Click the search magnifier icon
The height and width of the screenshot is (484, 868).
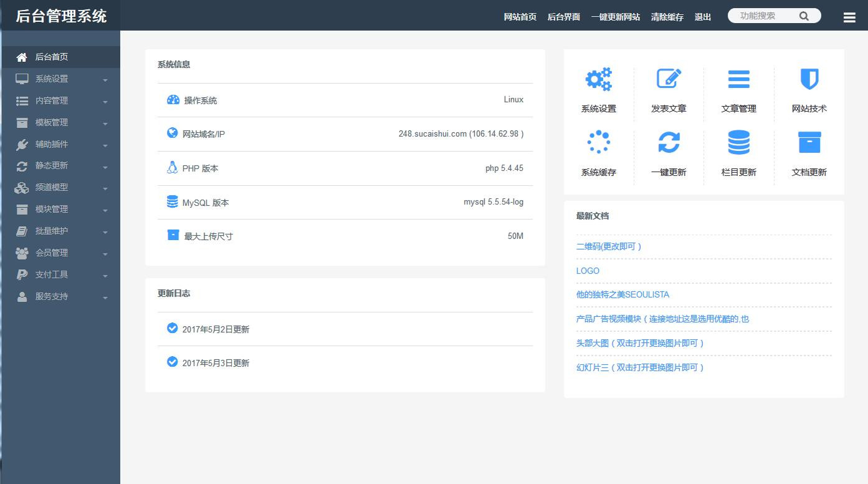click(x=804, y=16)
